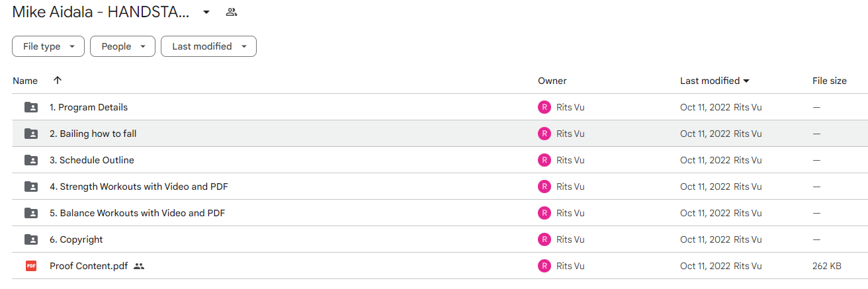Open the Proof Content.pdf file
This screenshot has height=289, width=868.
[89, 266]
